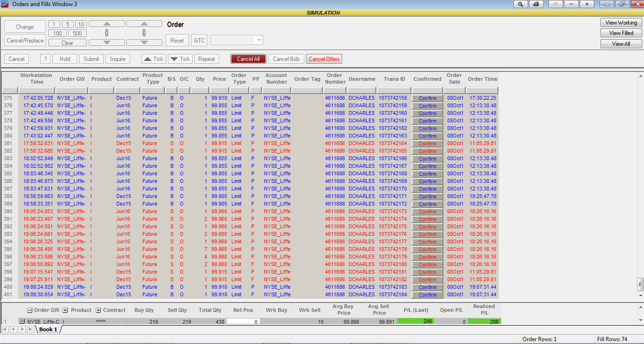This screenshot has width=644, height=344.
Task: Set quantity using the 500 preset button
Action: (x=77, y=33)
